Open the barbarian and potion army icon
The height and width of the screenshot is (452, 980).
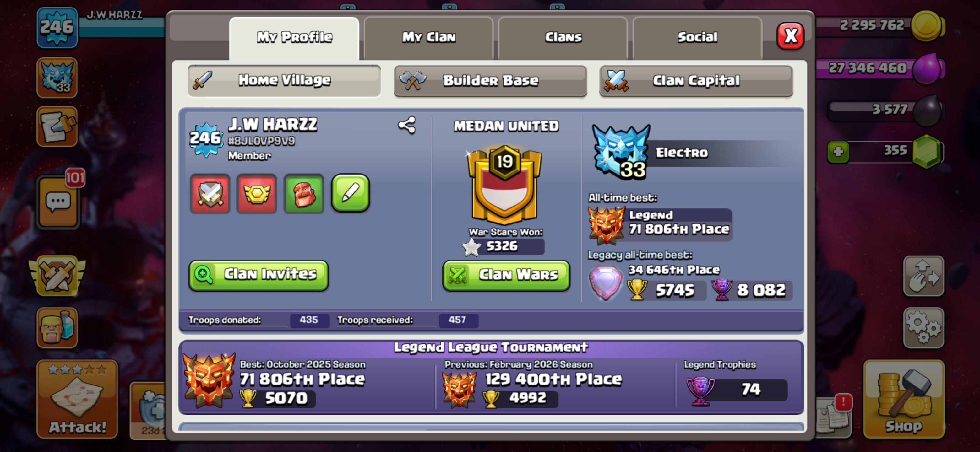tap(57, 327)
